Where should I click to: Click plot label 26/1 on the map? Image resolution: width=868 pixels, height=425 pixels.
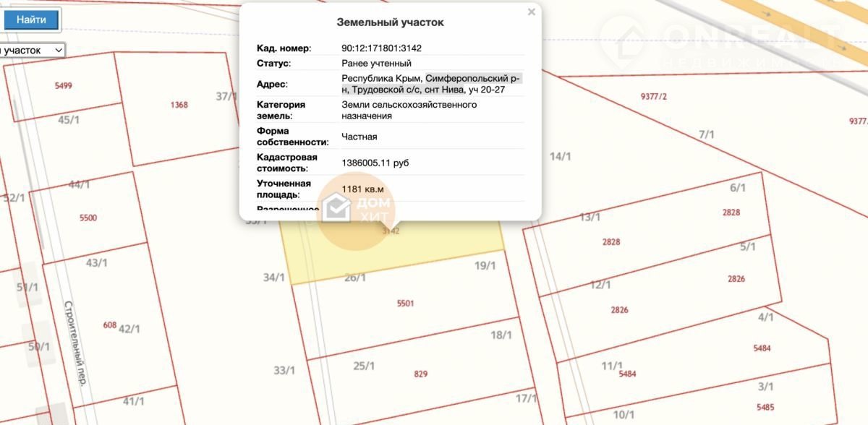click(355, 278)
